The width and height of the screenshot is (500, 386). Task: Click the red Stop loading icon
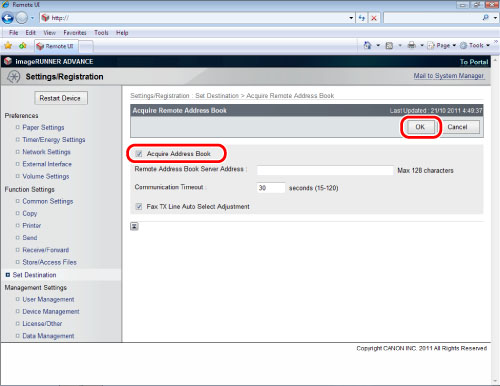374,18
